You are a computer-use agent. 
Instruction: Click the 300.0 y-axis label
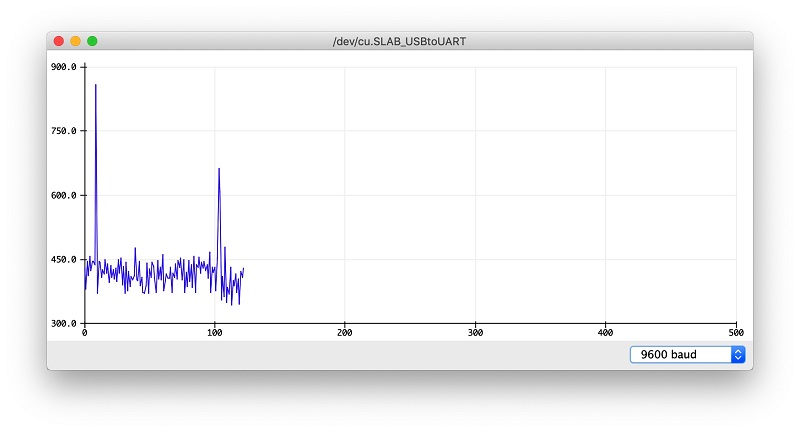tap(64, 323)
